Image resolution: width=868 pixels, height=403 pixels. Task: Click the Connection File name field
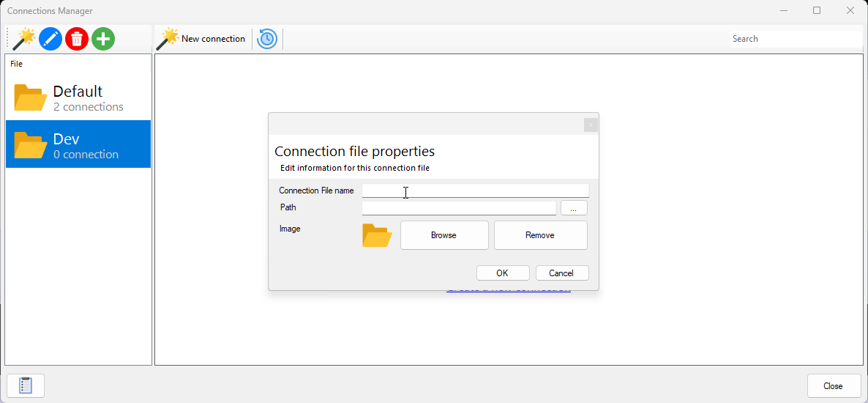pos(476,191)
